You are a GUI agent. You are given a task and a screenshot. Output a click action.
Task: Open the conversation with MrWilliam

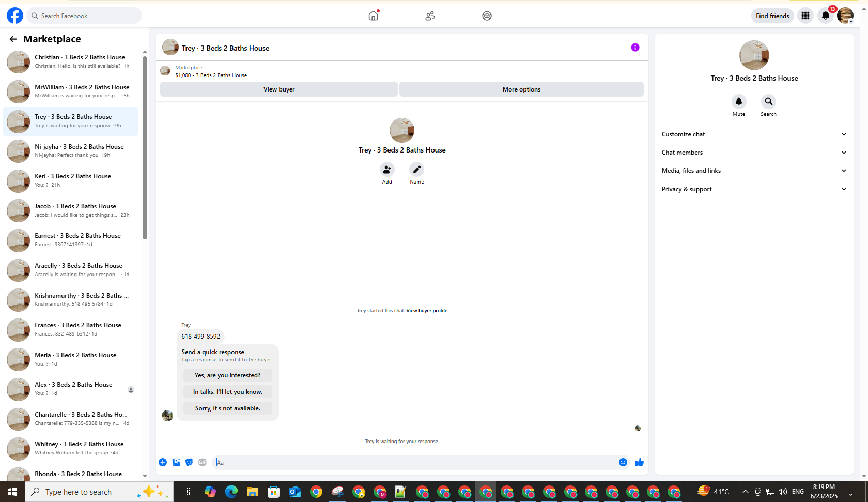(71, 92)
